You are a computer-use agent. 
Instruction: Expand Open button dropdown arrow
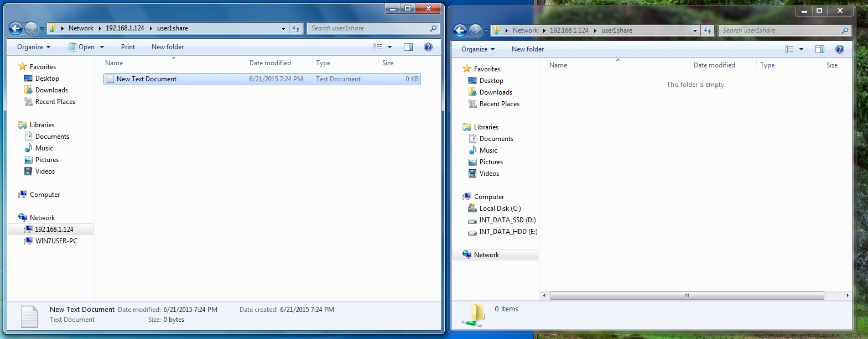coord(102,47)
